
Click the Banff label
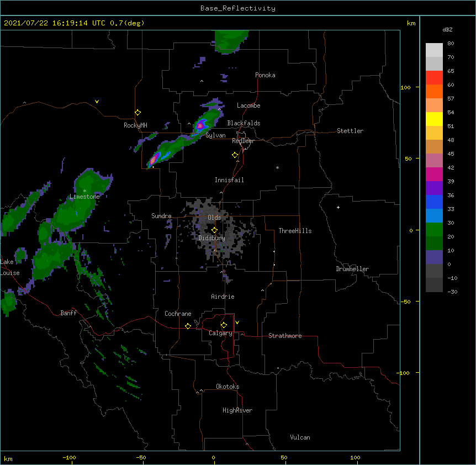click(68, 313)
